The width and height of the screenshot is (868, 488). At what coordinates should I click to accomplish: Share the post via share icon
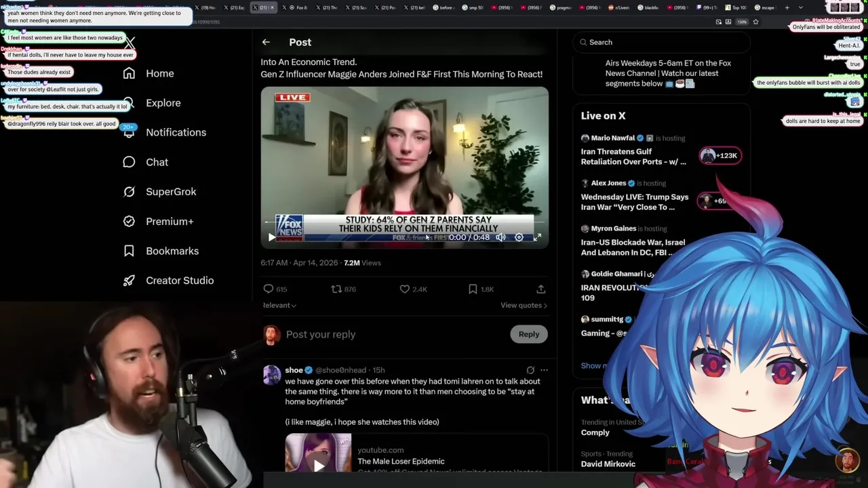coord(540,289)
